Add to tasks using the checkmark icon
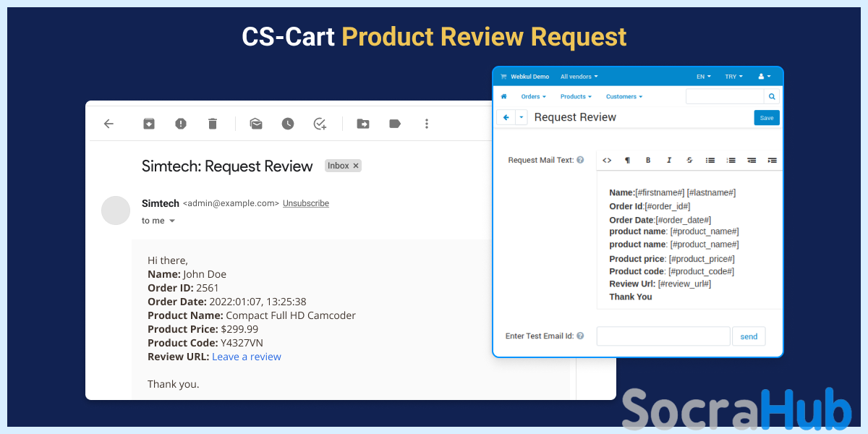 (x=320, y=124)
